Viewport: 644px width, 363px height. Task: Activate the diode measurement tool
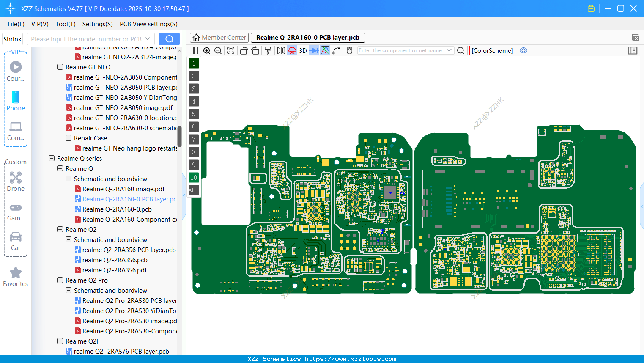313,50
